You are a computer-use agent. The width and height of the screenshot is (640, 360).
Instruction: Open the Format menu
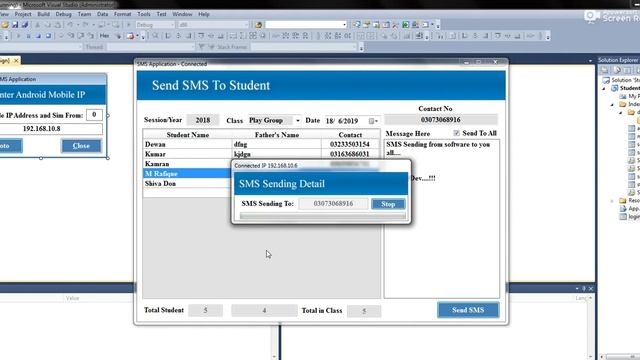coord(122,14)
